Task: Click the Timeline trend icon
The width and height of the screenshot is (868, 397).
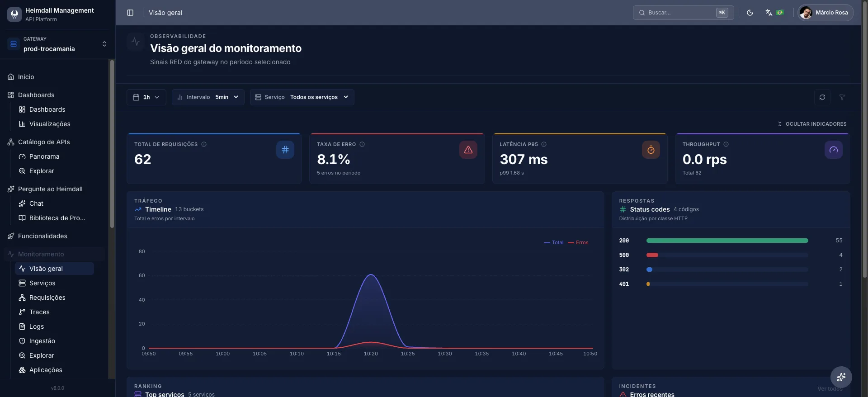Action: tap(138, 209)
